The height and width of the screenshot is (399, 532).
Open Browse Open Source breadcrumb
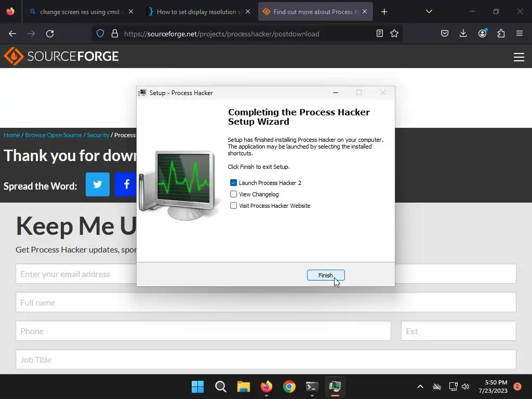tap(54, 135)
